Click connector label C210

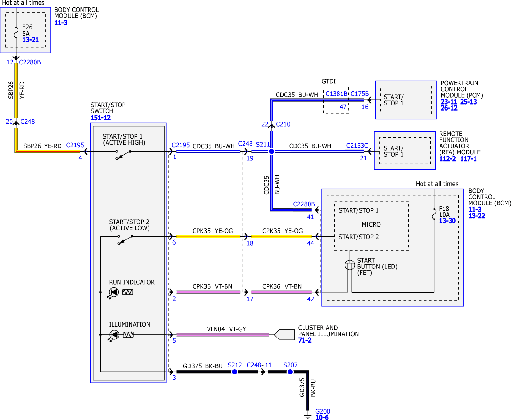tap(283, 124)
